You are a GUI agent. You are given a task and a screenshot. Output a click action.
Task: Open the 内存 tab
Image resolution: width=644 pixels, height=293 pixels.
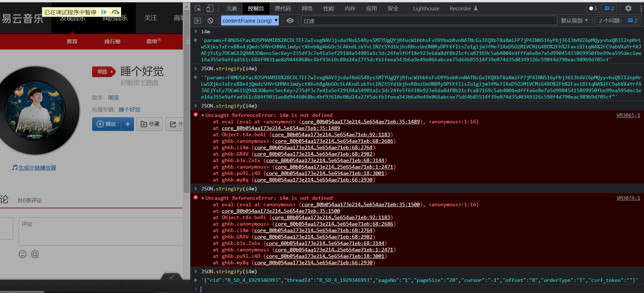(350, 8)
